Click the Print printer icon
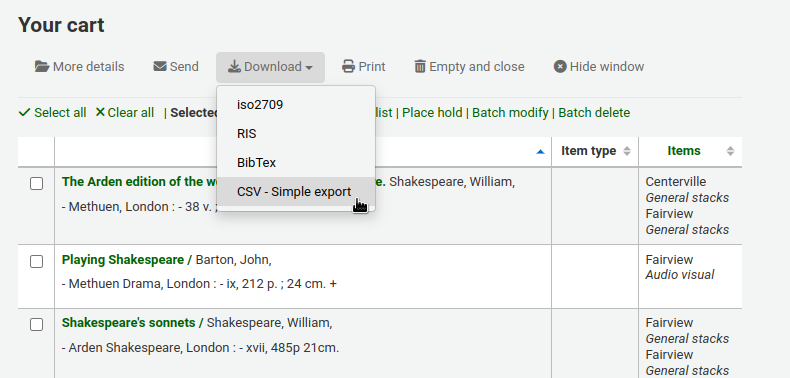 coord(348,67)
